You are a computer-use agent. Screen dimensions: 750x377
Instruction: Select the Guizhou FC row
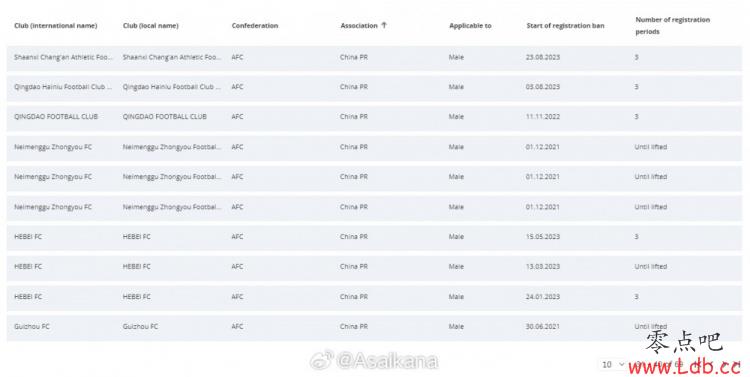tap(374, 326)
